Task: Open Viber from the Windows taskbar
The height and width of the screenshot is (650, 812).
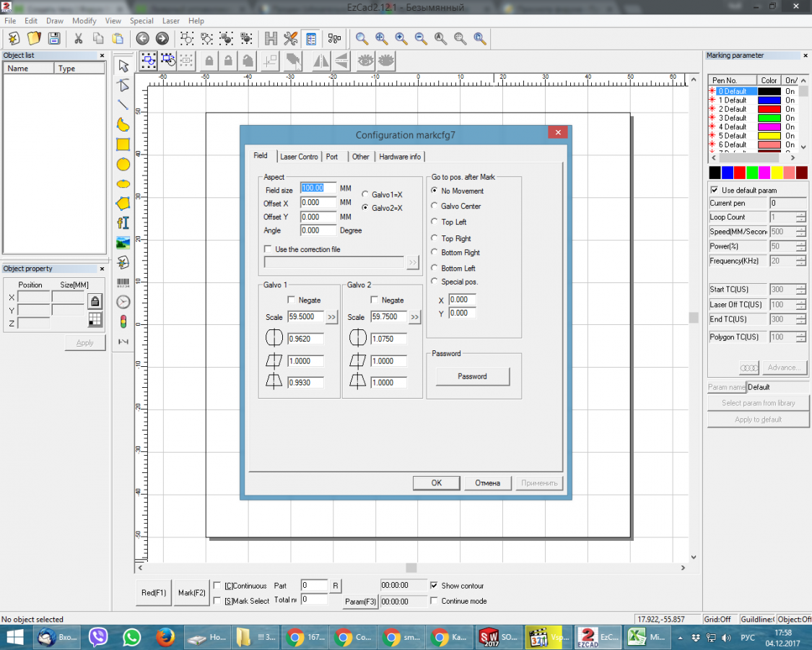Action: click(98, 637)
